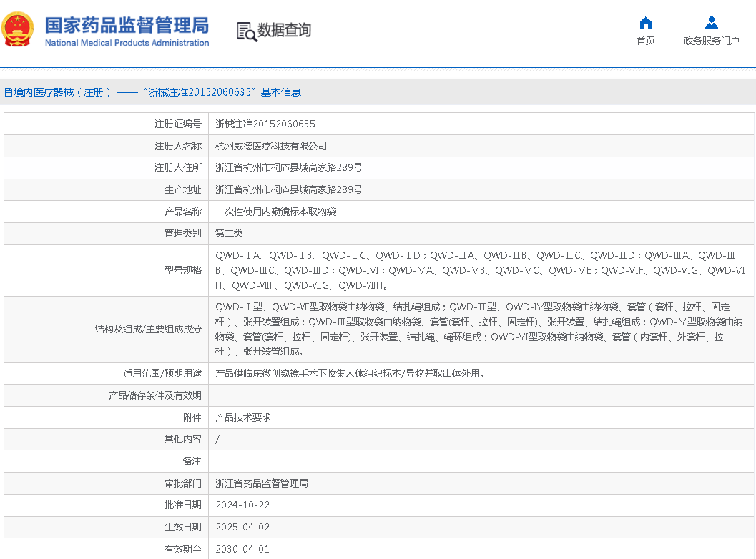This screenshot has width=756, height=559.
Task: Click the approving department 浙江省药品监督管理局 cell
Action: 262,483
